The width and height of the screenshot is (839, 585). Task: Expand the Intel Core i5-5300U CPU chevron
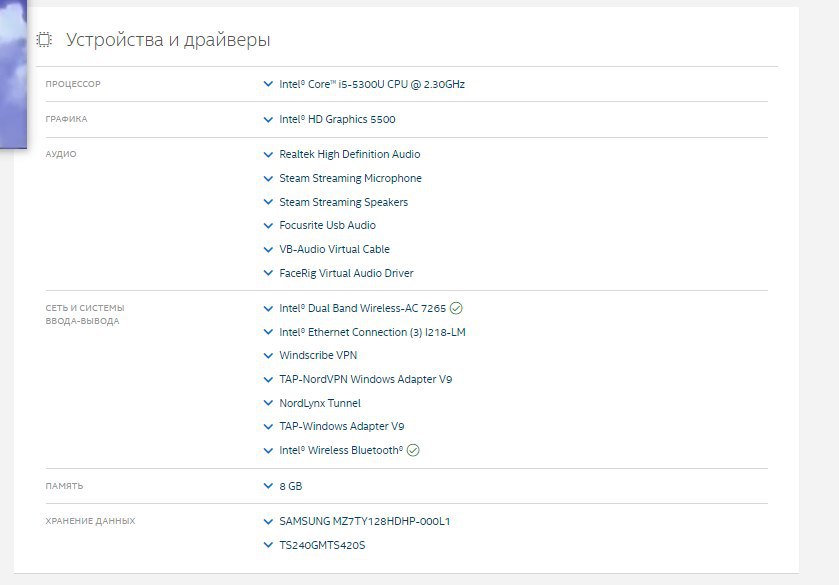[268, 84]
